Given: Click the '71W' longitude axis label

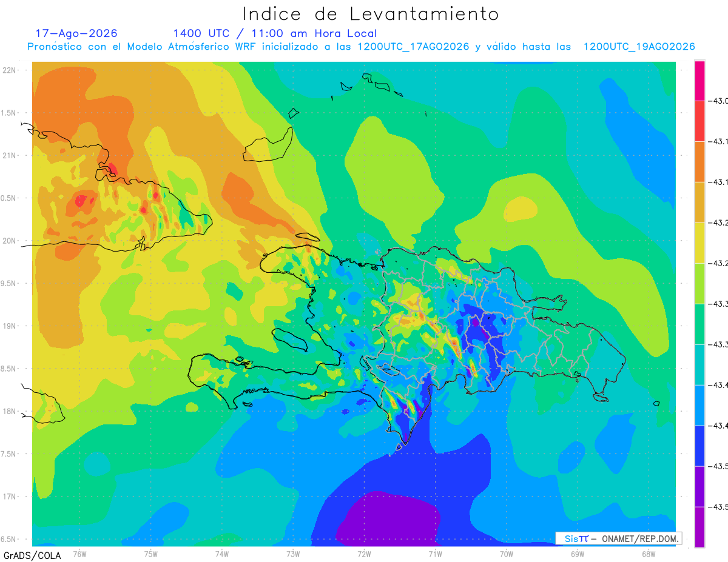Looking at the screenshot, I should (x=435, y=554).
